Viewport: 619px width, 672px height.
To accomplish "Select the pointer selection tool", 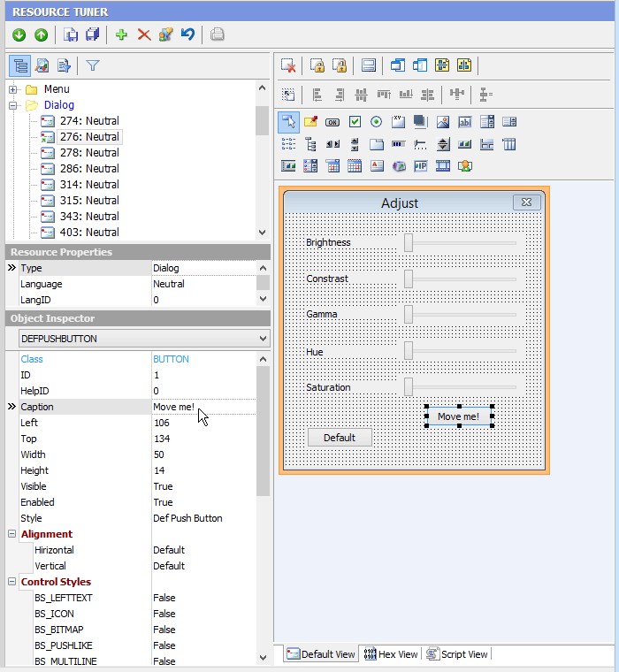I will coord(288,122).
